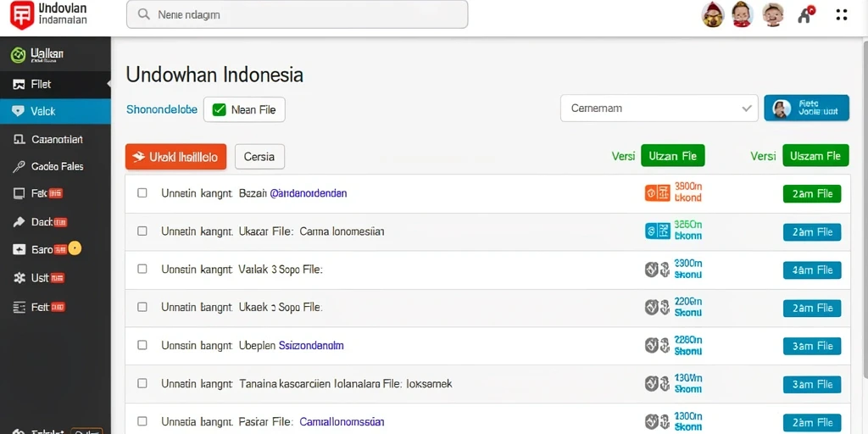The width and height of the screenshot is (868, 434).
Task: Click the Usit gear icon
Action: click(x=19, y=278)
